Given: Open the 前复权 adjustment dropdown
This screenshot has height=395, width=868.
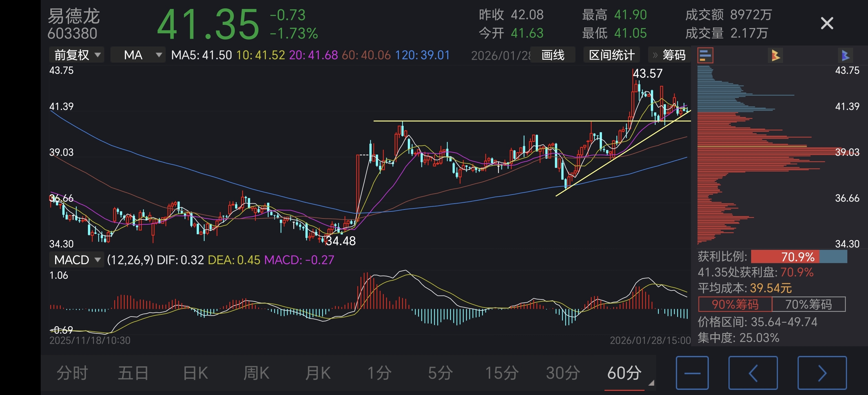Looking at the screenshot, I should click(77, 55).
